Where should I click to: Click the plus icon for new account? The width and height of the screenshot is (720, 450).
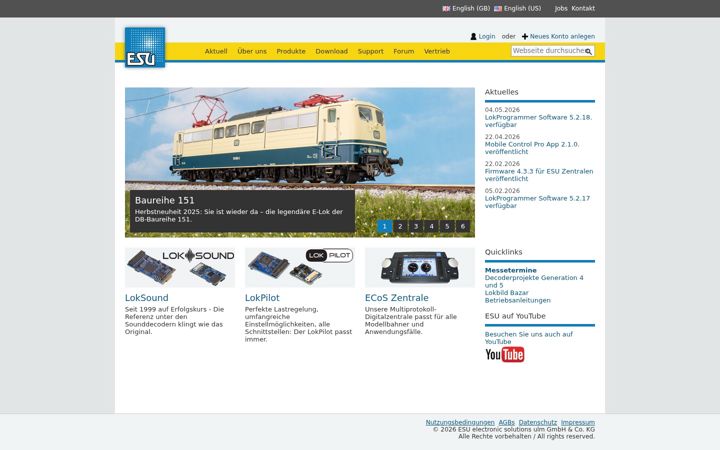point(525,36)
